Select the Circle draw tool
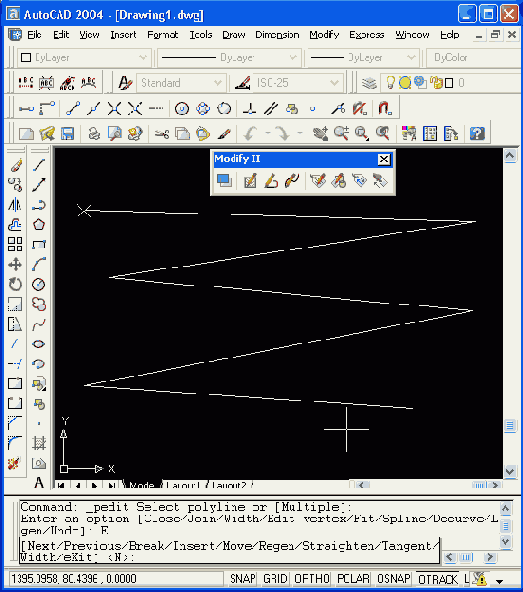 (39, 284)
